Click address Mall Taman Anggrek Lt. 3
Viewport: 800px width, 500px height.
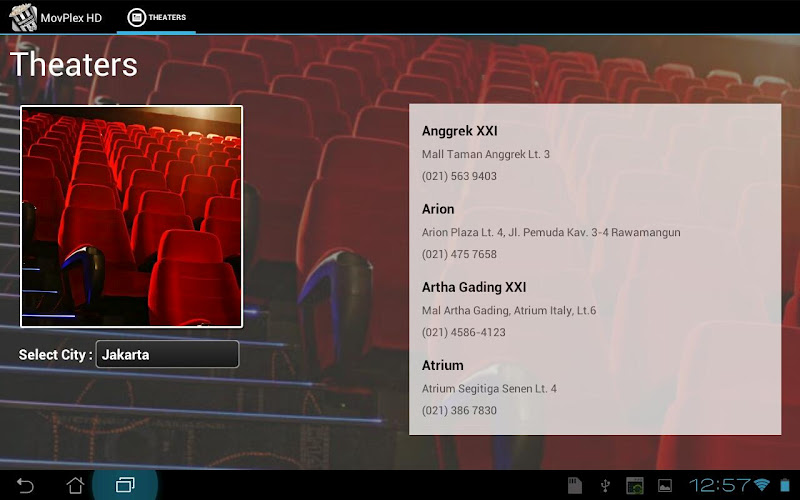pyautogui.click(x=485, y=154)
